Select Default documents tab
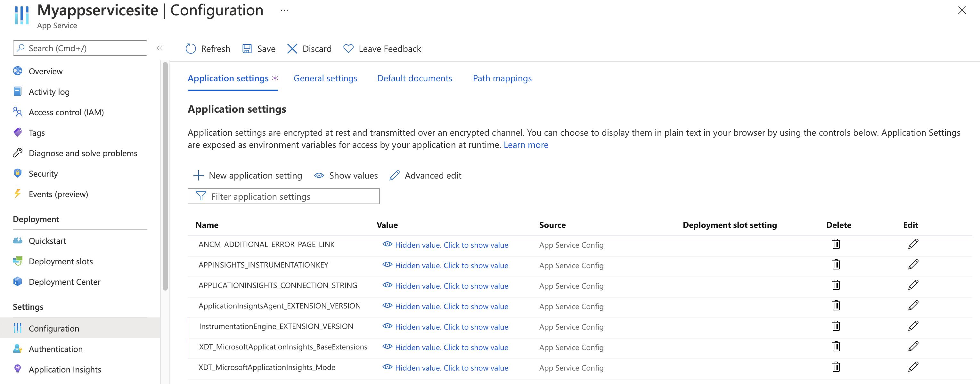 [414, 77]
